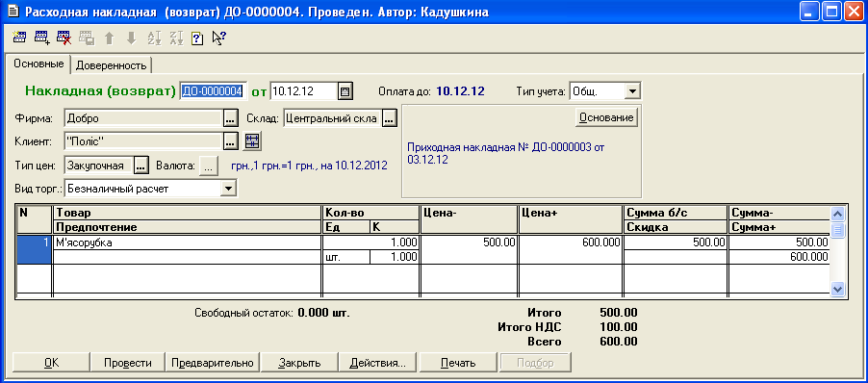
Task: Switch to the Доверенность tab
Action: click(112, 65)
